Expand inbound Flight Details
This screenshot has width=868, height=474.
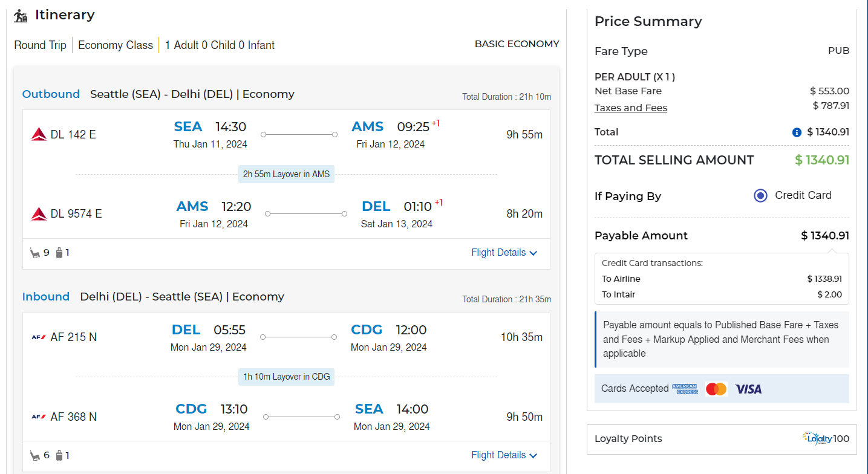click(x=504, y=455)
